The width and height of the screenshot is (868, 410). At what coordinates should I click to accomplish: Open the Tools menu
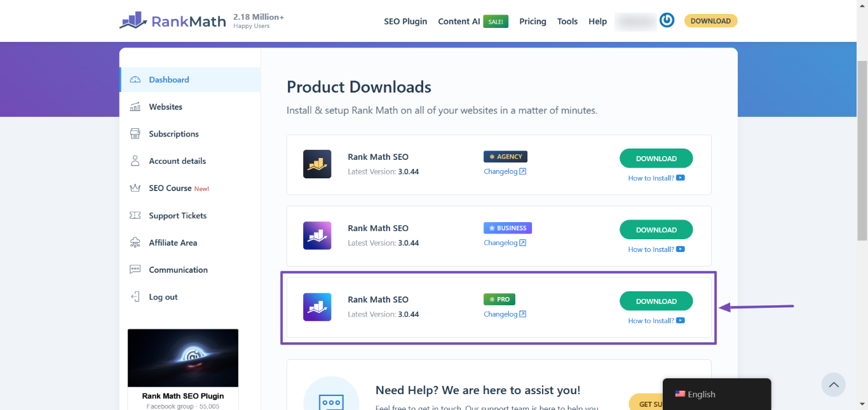(x=567, y=22)
